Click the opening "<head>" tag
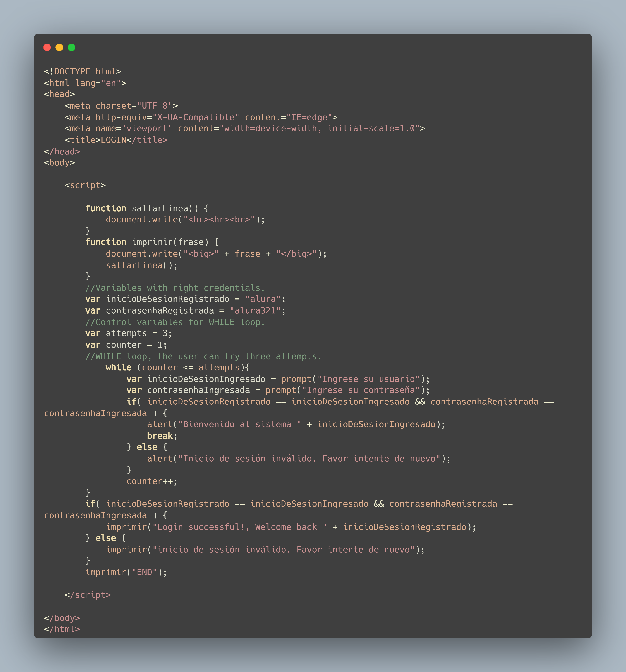Viewport: 626px width, 672px height. pos(59,94)
